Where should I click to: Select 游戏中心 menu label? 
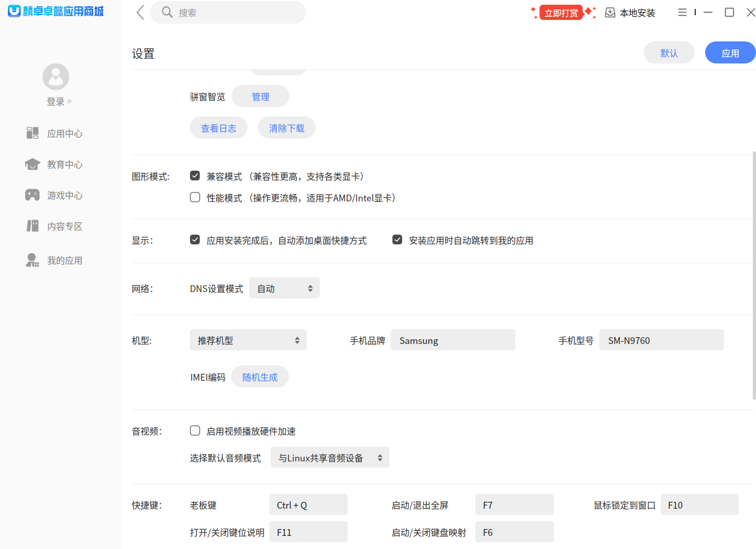[65, 196]
